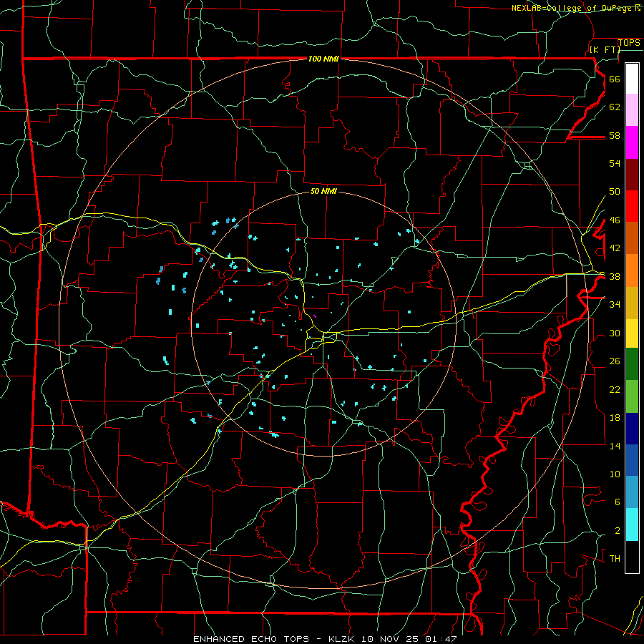Viewport: 644px width, 644px height.
Task: Click the dark green legend swatch
Action: (x=632, y=364)
